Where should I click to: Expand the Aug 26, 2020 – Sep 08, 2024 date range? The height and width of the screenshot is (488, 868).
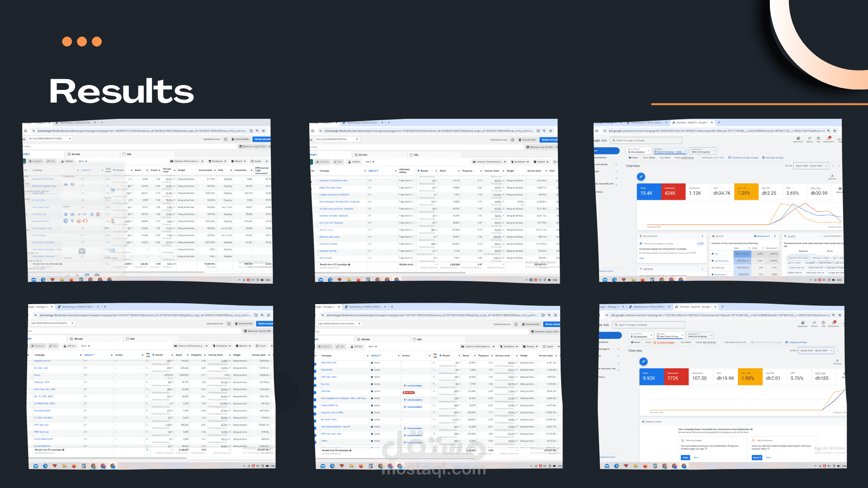click(x=812, y=166)
